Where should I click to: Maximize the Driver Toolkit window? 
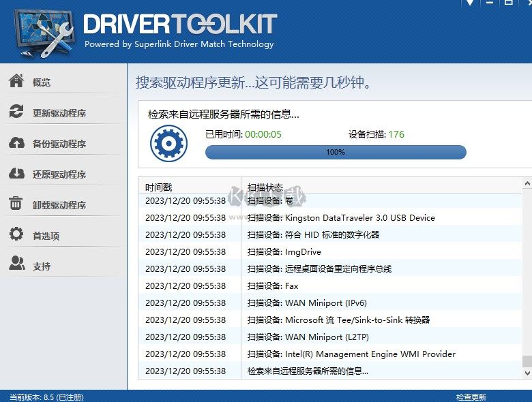pyautogui.click(x=508, y=3)
